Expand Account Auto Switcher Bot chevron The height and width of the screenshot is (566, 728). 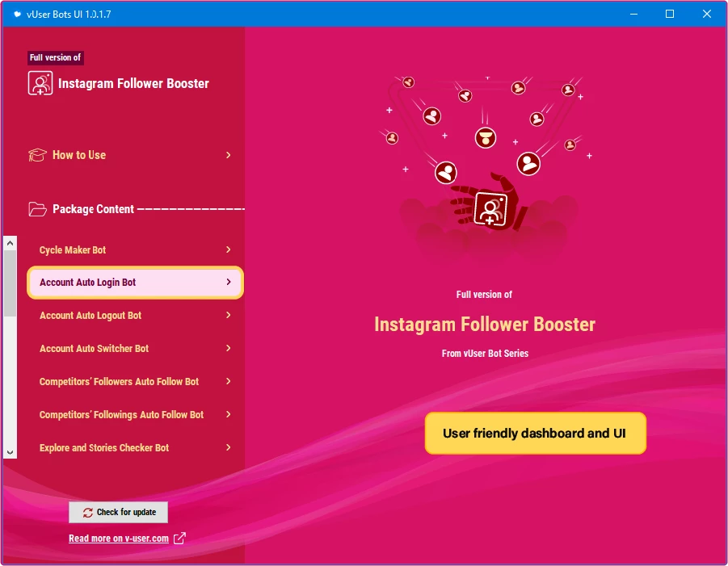coord(229,348)
